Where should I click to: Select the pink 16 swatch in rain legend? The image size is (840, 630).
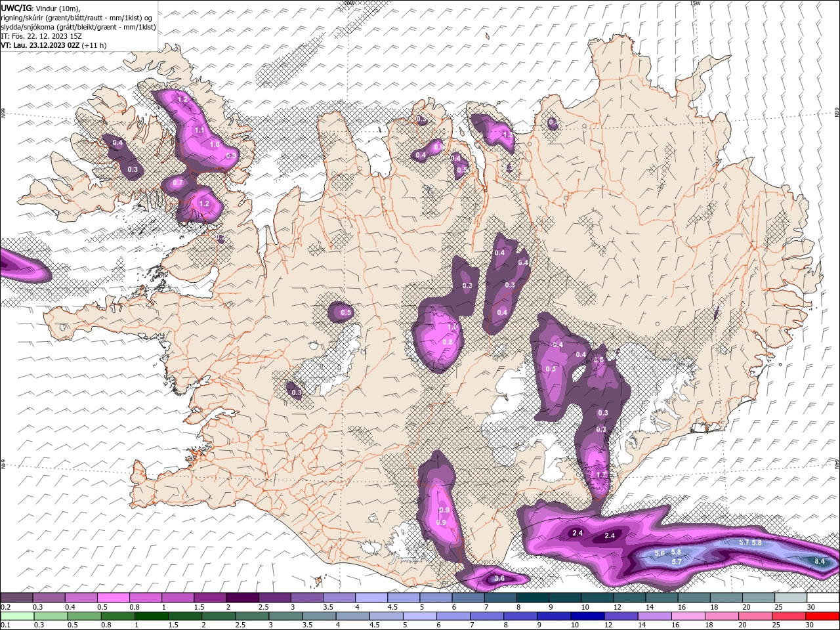tap(688, 616)
